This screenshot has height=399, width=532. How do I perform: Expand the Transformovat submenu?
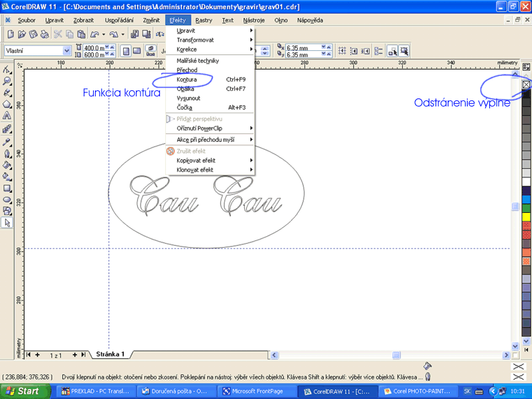click(x=210, y=39)
